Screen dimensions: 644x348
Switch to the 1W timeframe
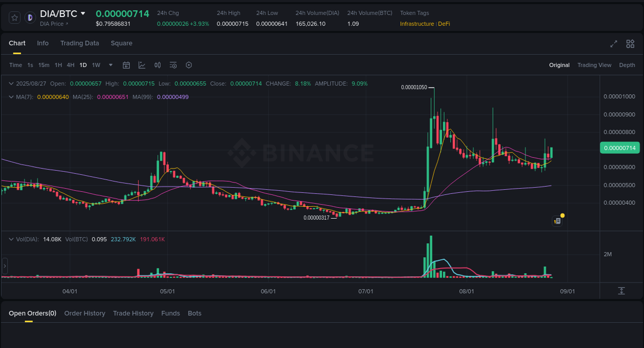[x=96, y=65]
